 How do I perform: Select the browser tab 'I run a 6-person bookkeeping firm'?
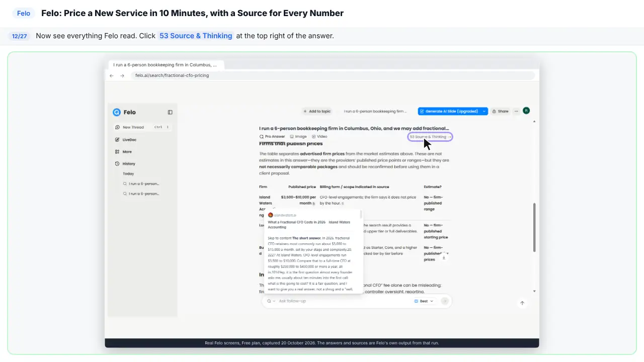pos(166,65)
